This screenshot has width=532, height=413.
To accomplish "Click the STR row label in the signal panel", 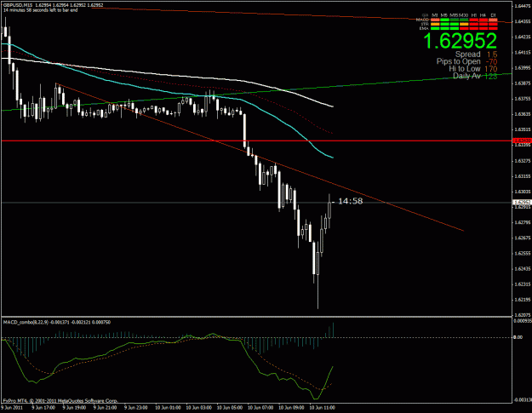I will 425,24.
